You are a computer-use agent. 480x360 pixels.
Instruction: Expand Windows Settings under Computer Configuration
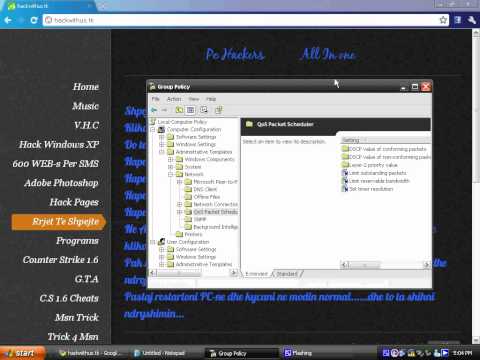click(x=162, y=144)
